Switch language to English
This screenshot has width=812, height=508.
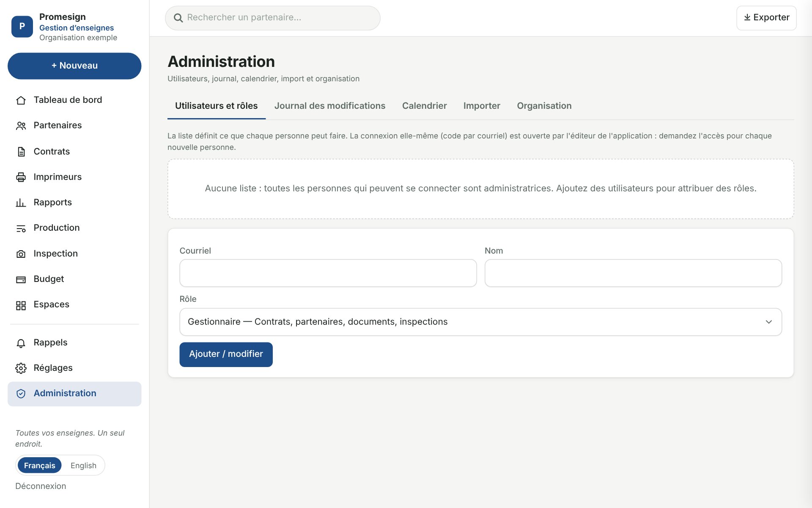click(83, 465)
